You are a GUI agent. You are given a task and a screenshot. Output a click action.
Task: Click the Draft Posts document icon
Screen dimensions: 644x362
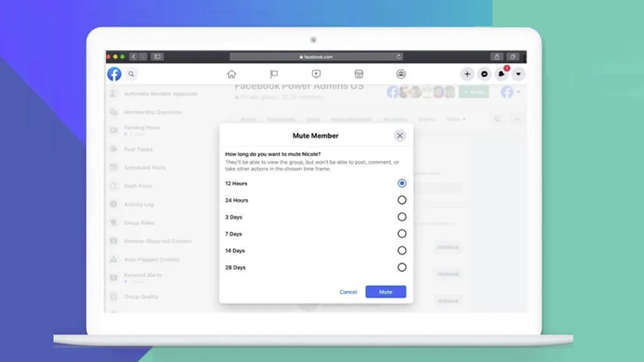click(x=113, y=186)
